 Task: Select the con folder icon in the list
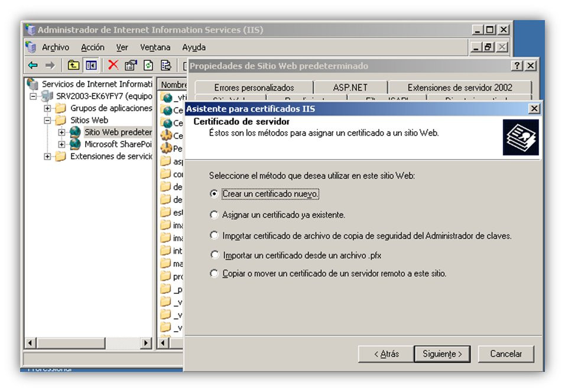coord(165,174)
